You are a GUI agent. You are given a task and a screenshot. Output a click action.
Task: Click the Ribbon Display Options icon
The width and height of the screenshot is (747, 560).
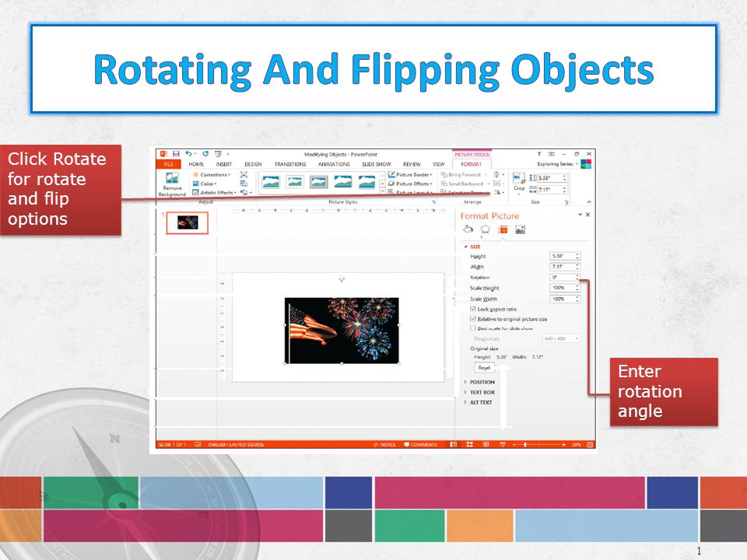point(552,154)
